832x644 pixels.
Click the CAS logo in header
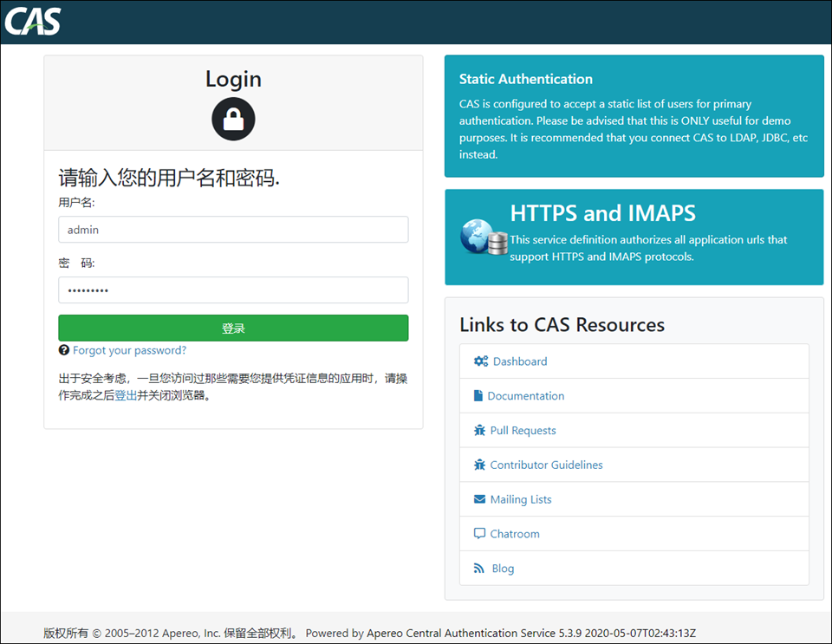(x=33, y=21)
